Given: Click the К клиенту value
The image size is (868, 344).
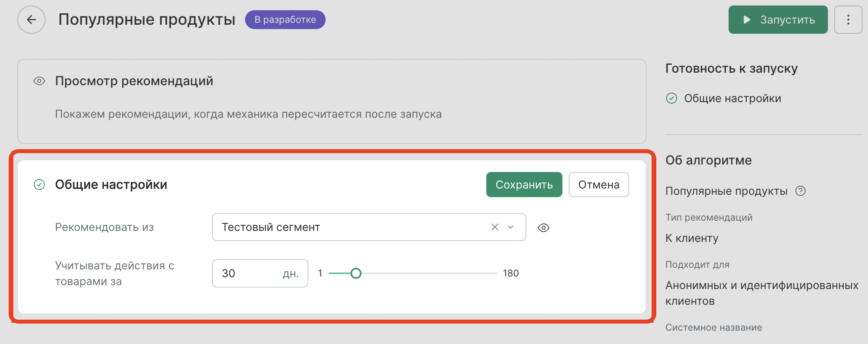Looking at the screenshot, I should (692, 238).
